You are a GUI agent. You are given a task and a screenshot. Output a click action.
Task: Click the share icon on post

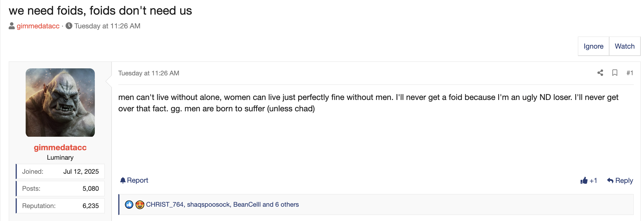click(x=600, y=73)
